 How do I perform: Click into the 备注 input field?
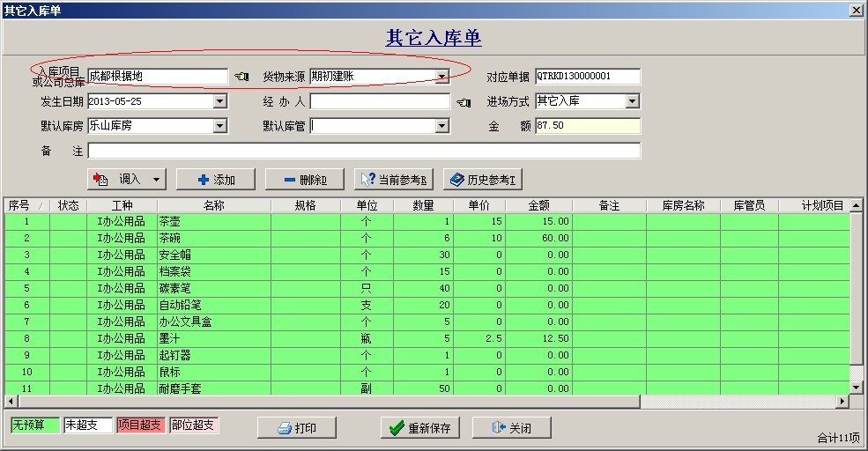click(363, 152)
